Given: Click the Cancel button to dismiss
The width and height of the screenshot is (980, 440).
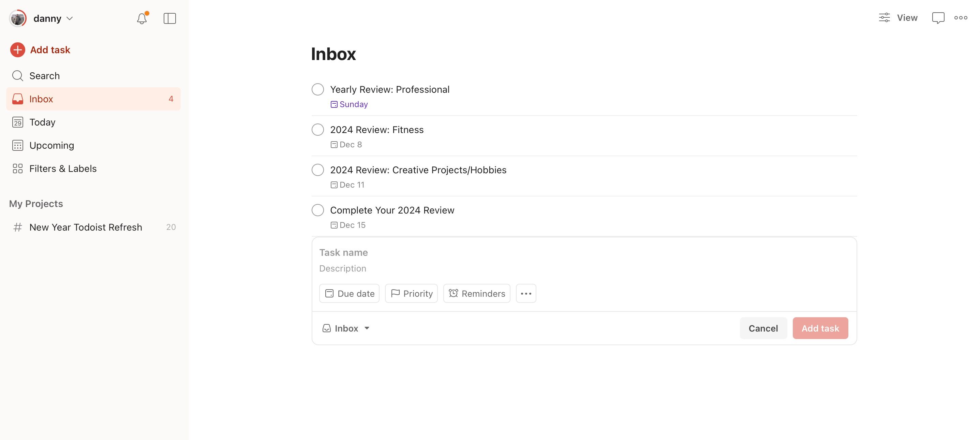Looking at the screenshot, I should point(763,327).
